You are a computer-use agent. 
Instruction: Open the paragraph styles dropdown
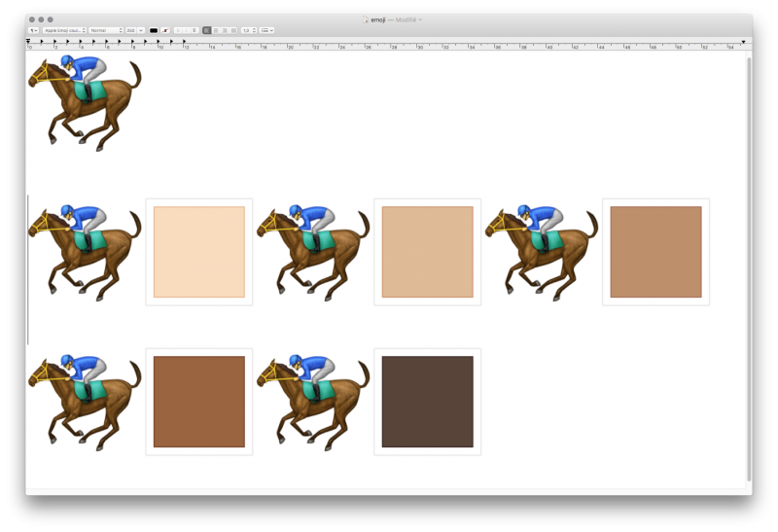(x=33, y=30)
